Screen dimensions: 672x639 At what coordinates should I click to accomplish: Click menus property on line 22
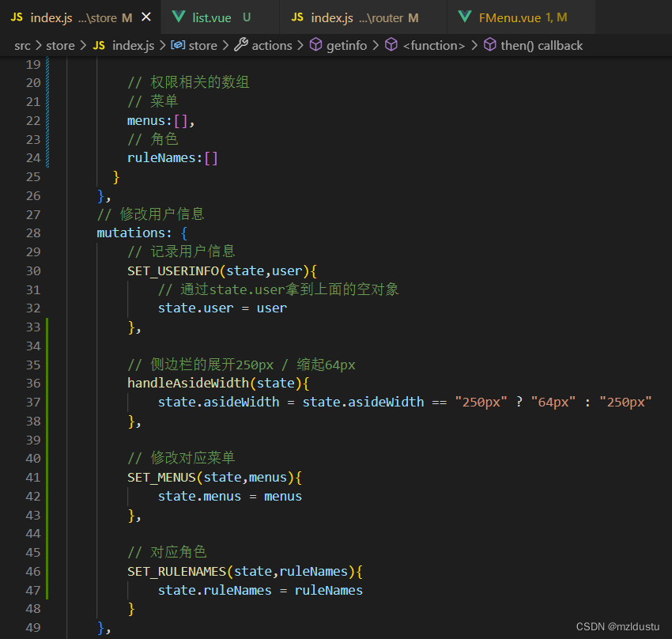tap(146, 121)
